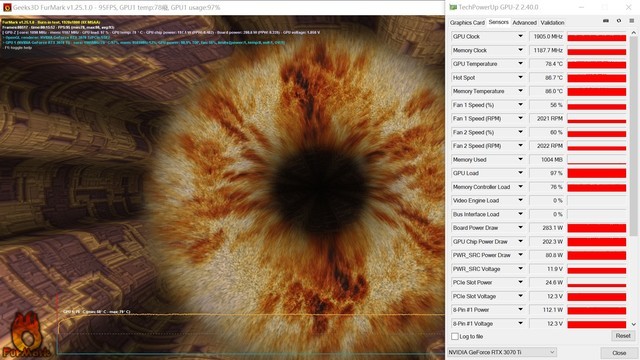The height and width of the screenshot is (360, 640).
Task: Open the Bus Interface Load dropdown
Action: (x=520, y=214)
